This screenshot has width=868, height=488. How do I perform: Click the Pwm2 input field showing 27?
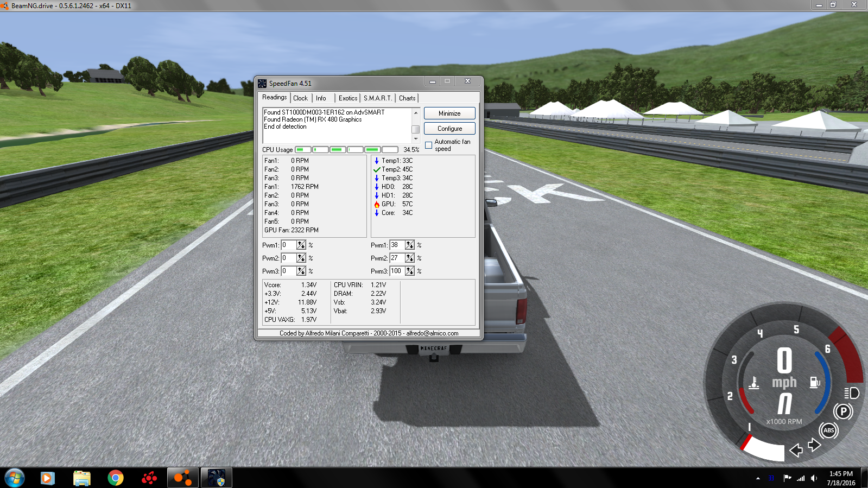pos(397,258)
